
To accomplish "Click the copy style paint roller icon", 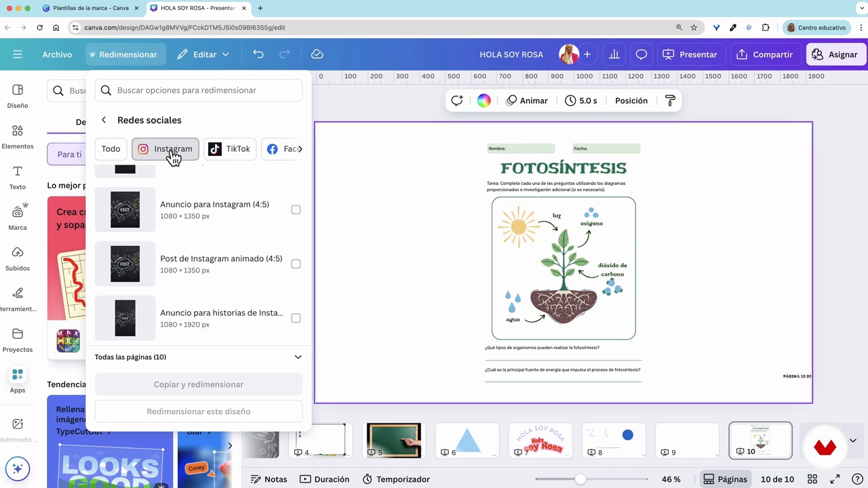I will pos(670,100).
